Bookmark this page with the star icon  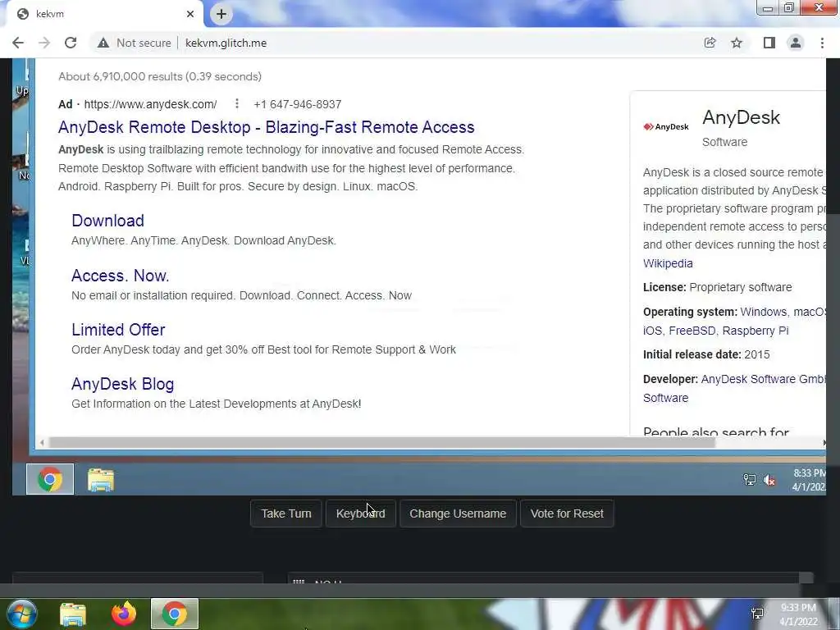tap(737, 43)
